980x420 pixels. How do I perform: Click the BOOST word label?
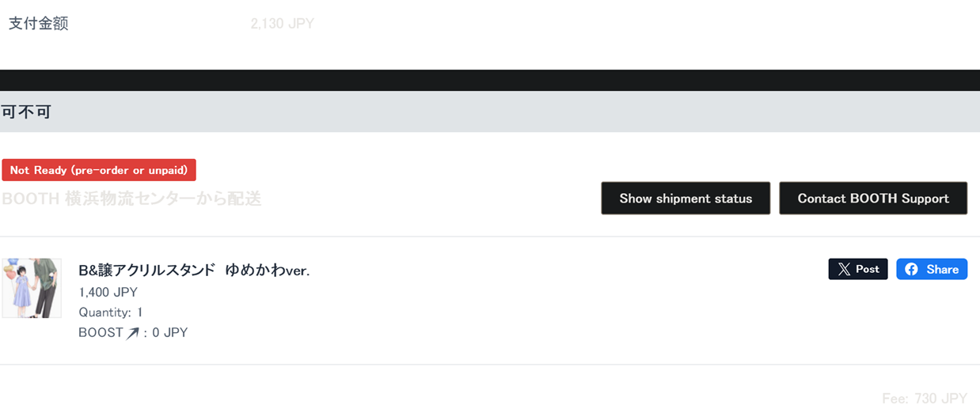pyautogui.click(x=101, y=333)
